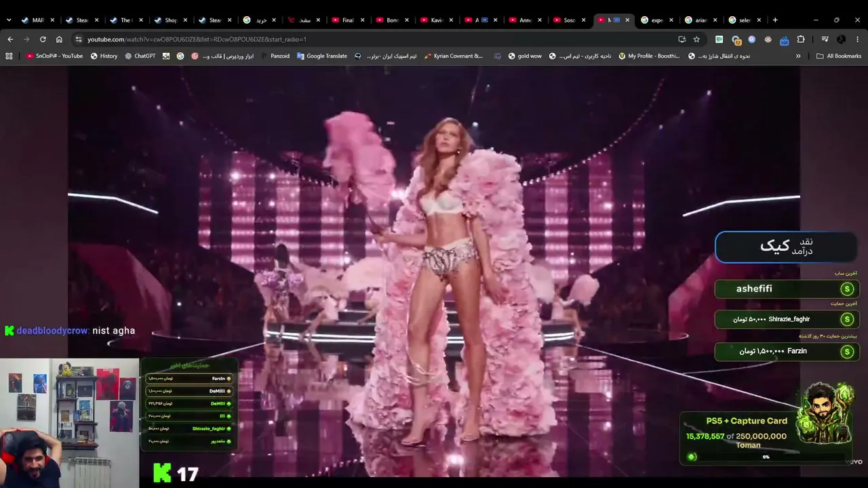
Task: Close the selen tab
Action: coord(759,20)
